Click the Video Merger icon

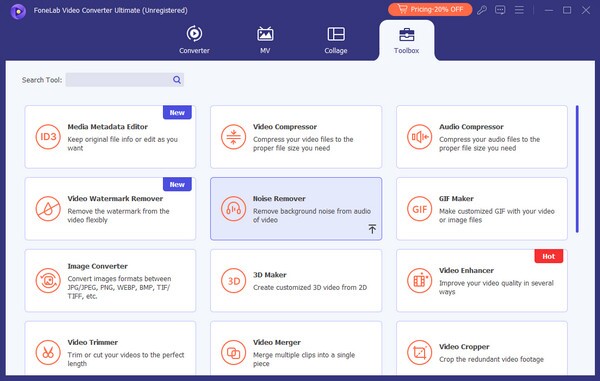(x=233, y=352)
